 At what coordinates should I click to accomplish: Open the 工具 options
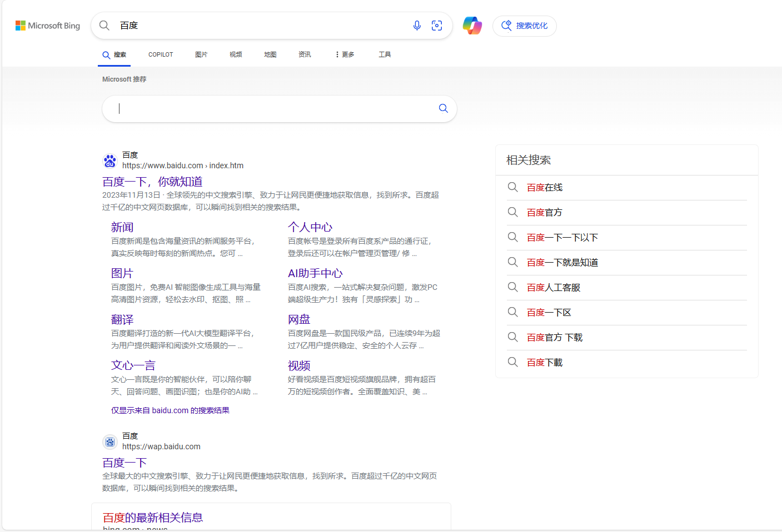click(385, 54)
